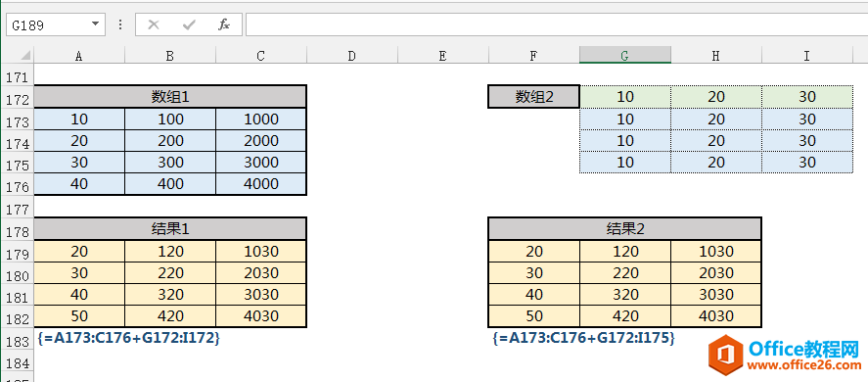Select the 数组1 merged header cell

click(170, 96)
